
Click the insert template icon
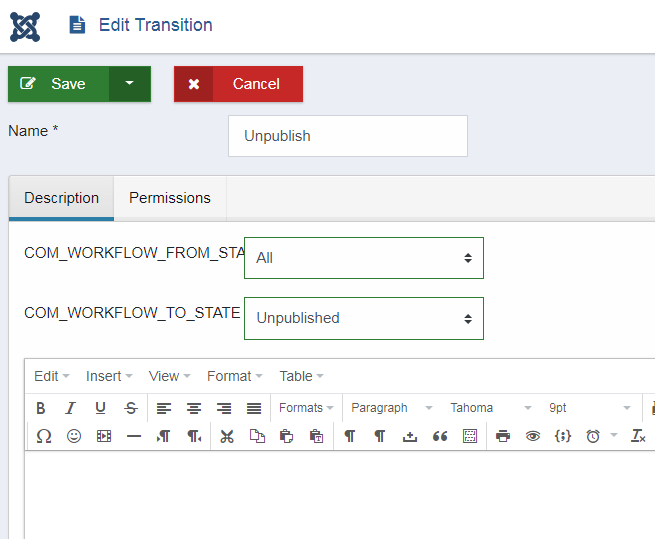click(x=470, y=436)
